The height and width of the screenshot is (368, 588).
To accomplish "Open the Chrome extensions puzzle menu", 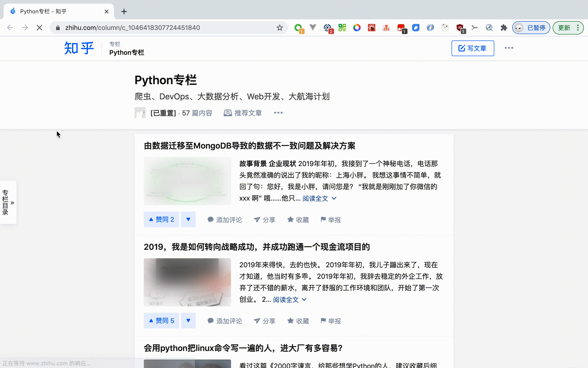I will pos(504,28).
